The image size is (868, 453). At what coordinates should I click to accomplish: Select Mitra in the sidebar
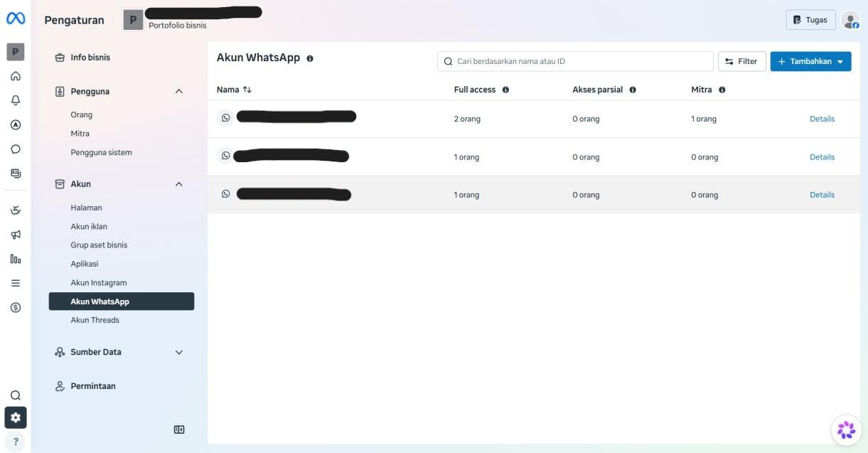coord(80,134)
